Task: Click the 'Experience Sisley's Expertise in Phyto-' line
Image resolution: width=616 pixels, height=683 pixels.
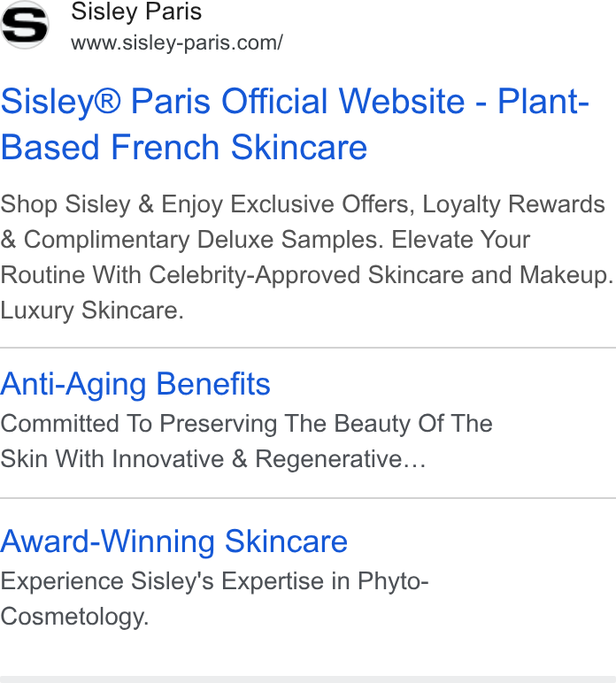Action: pyautogui.click(x=215, y=581)
